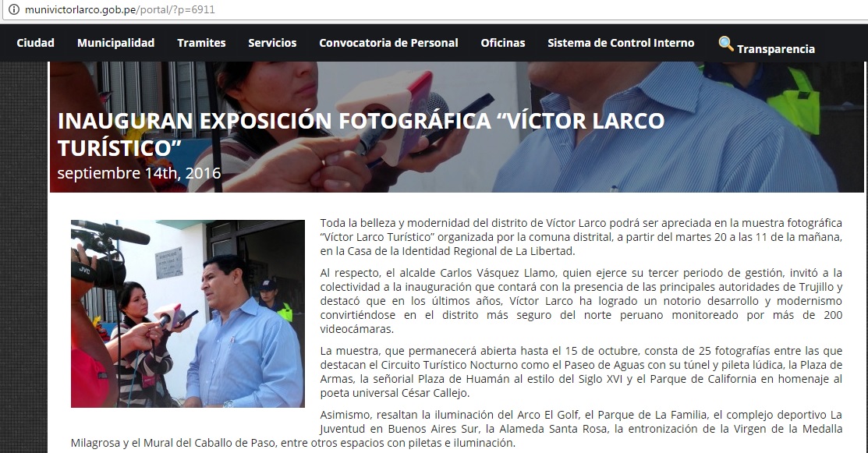Open the mayor interview photo thumbnail
Screen dimensions: 868x453
click(188, 313)
